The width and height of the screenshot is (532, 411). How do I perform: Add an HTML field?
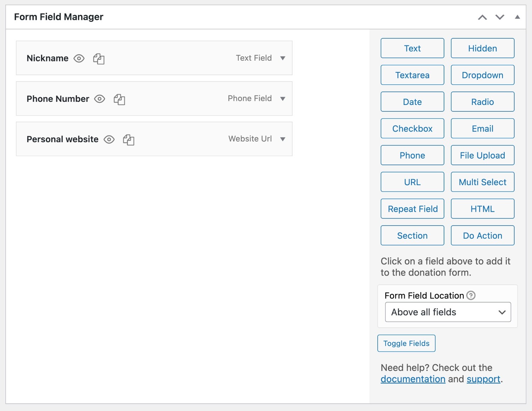click(483, 209)
